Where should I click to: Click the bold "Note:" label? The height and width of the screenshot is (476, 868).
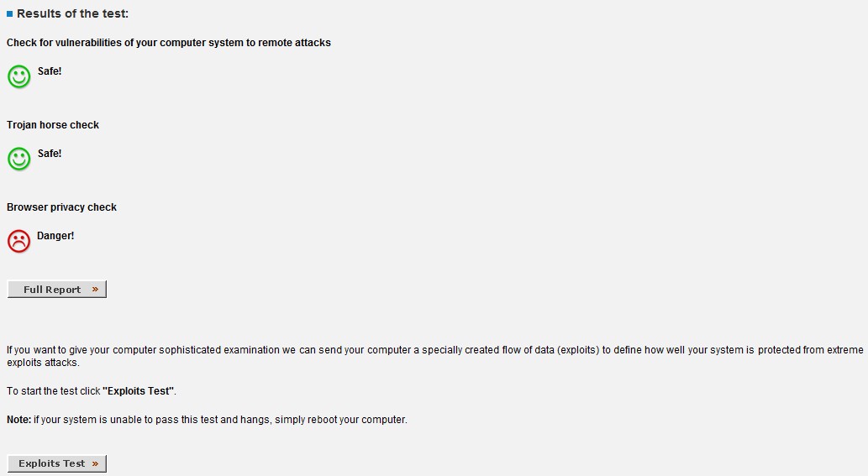tap(18, 420)
